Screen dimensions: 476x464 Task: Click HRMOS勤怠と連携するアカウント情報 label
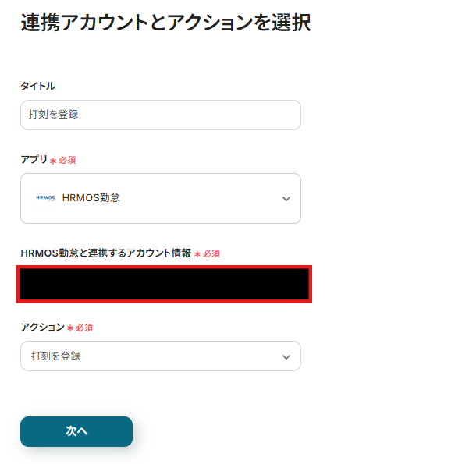105,253
